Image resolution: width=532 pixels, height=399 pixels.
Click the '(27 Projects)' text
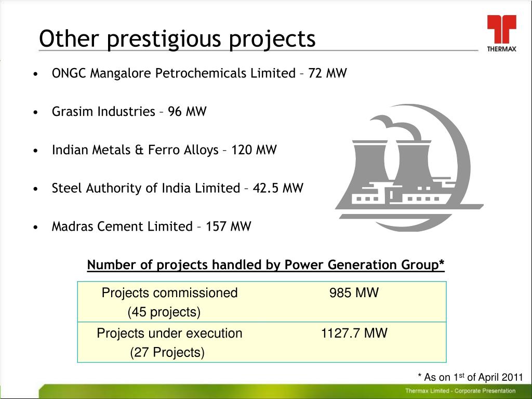pyautogui.click(x=167, y=352)
